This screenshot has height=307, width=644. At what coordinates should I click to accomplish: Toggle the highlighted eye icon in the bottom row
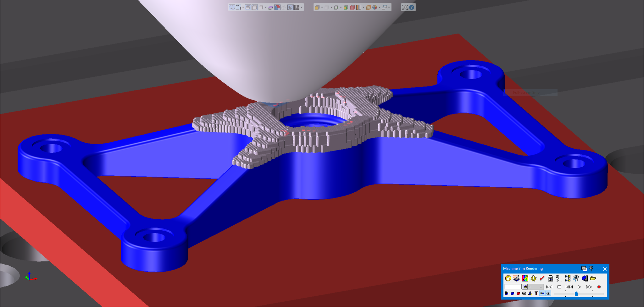(548, 293)
